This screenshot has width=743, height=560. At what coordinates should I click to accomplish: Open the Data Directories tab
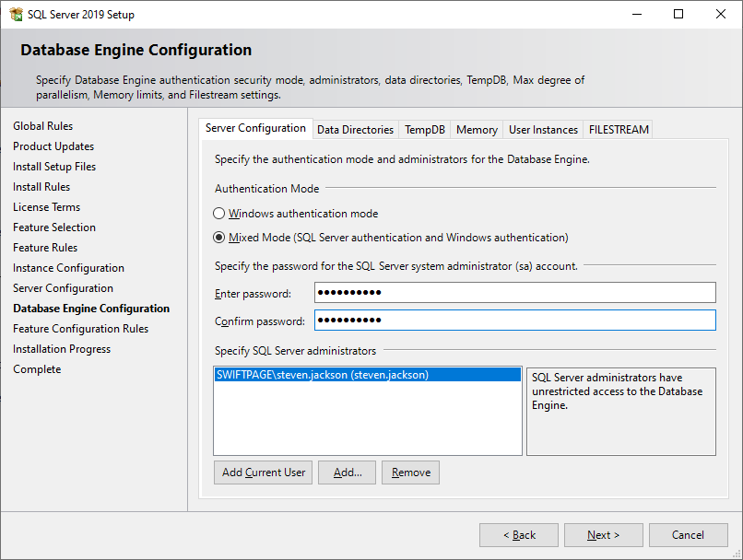pos(355,130)
